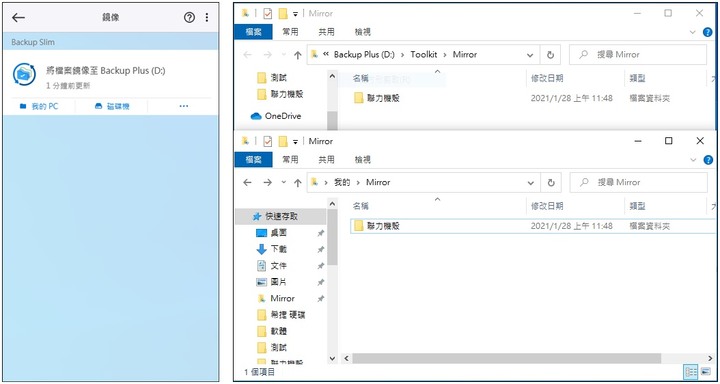
Task: Open 桌面 in lower navigation pane
Action: click(271, 233)
